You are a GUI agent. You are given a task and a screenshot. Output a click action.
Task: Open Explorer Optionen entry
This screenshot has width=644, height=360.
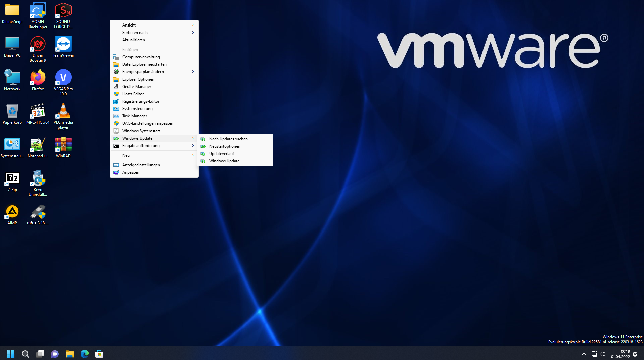(x=154, y=79)
